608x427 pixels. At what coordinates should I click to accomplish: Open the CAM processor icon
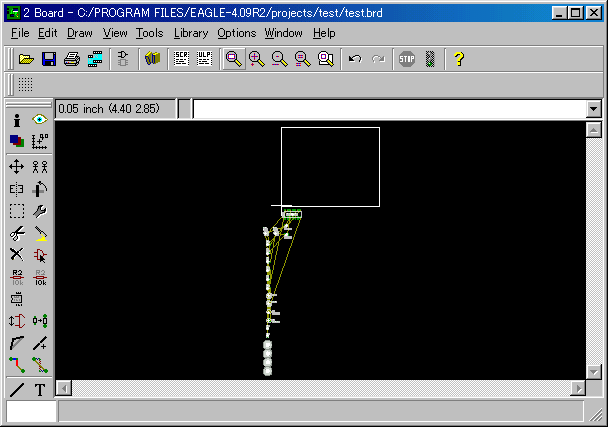pyautogui.click(x=95, y=59)
